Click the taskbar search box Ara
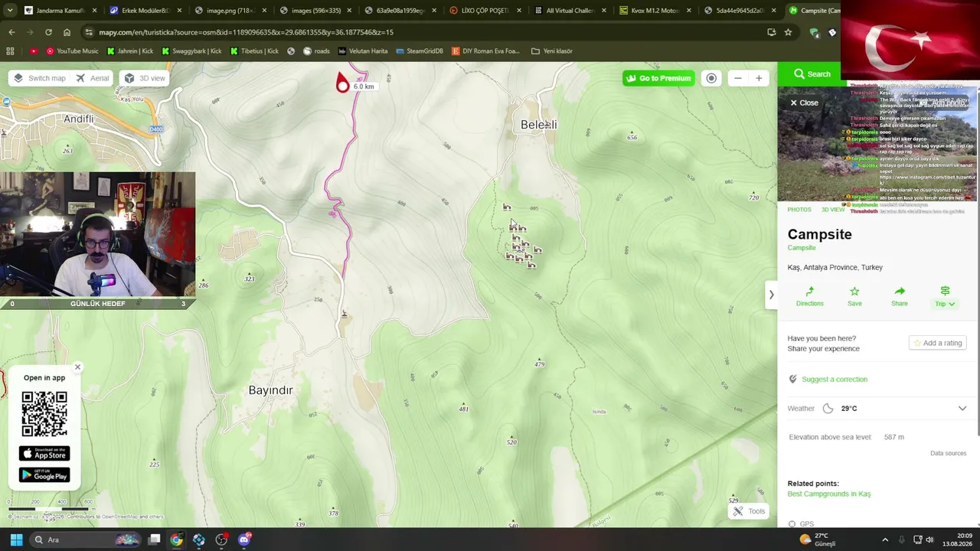Image resolution: width=980 pixels, height=551 pixels. 84,540
